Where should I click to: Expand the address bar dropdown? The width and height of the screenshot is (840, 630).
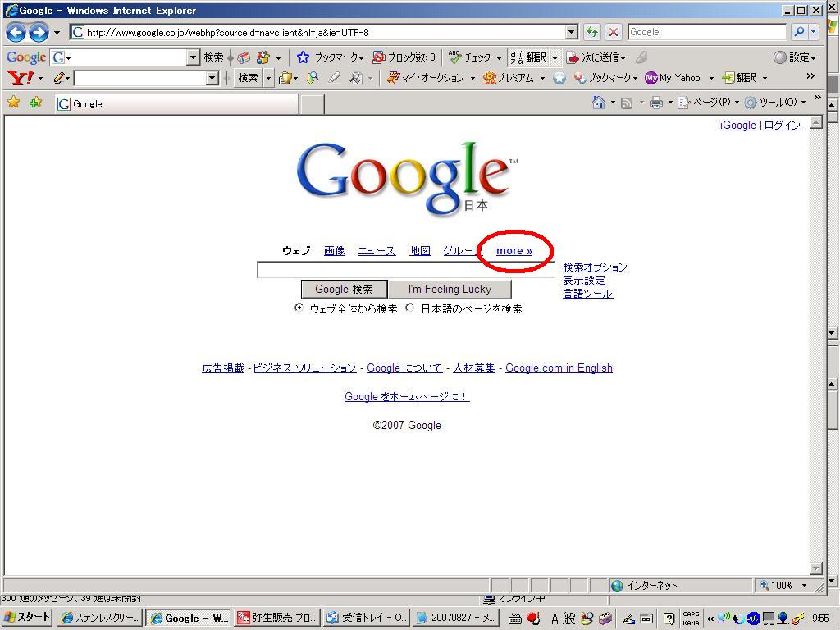pos(572,32)
